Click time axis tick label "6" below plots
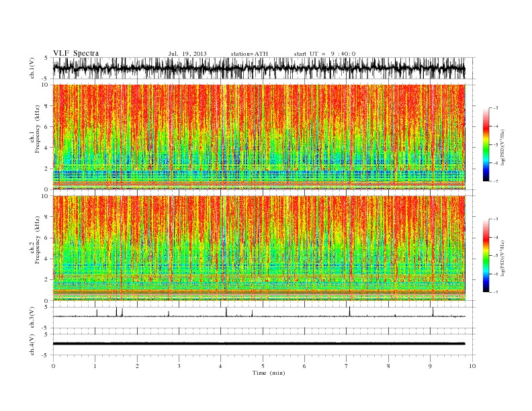Screen dimensions: 532x411 (x=304, y=366)
